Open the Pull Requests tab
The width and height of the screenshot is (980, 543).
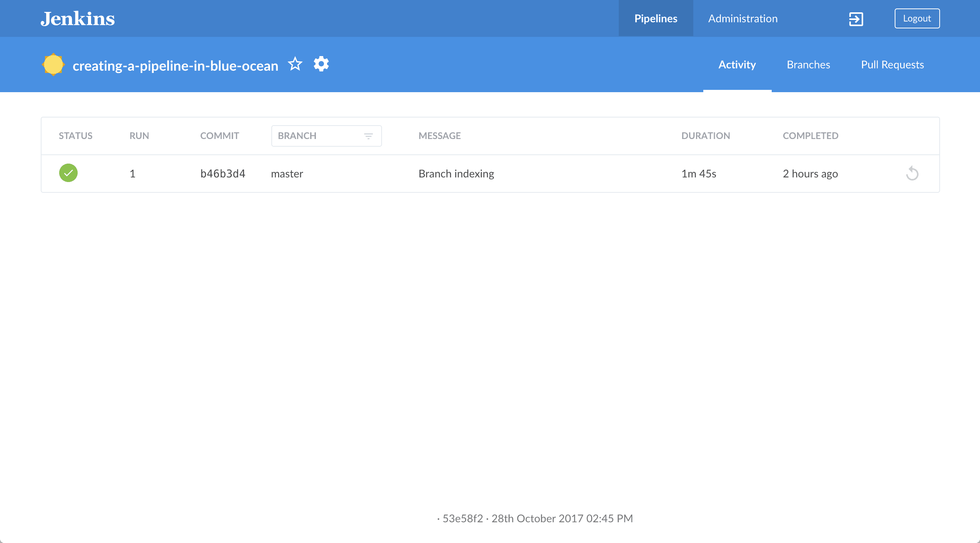coord(892,64)
